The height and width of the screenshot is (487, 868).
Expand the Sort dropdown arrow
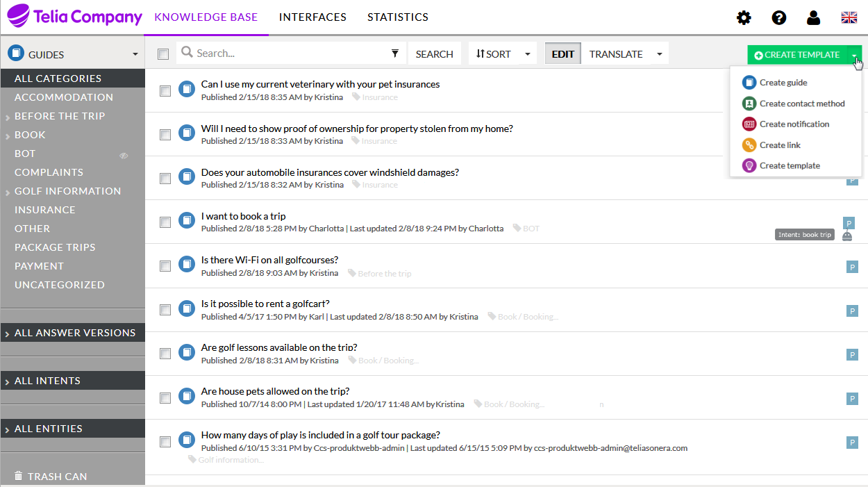[528, 54]
